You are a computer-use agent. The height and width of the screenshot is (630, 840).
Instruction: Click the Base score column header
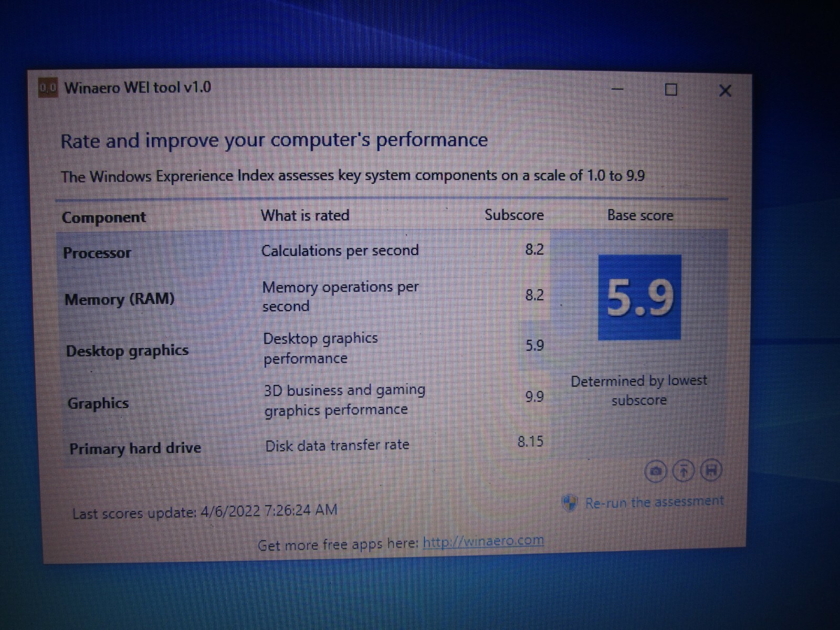coord(640,215)
